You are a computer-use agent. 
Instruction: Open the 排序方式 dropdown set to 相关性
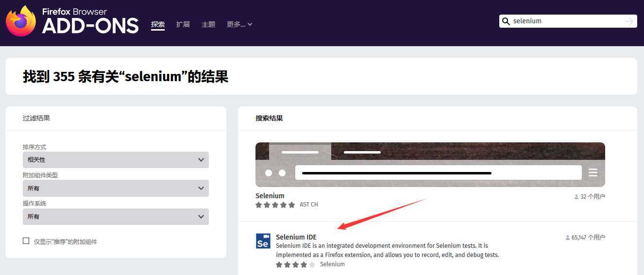[x=116, y=160]
